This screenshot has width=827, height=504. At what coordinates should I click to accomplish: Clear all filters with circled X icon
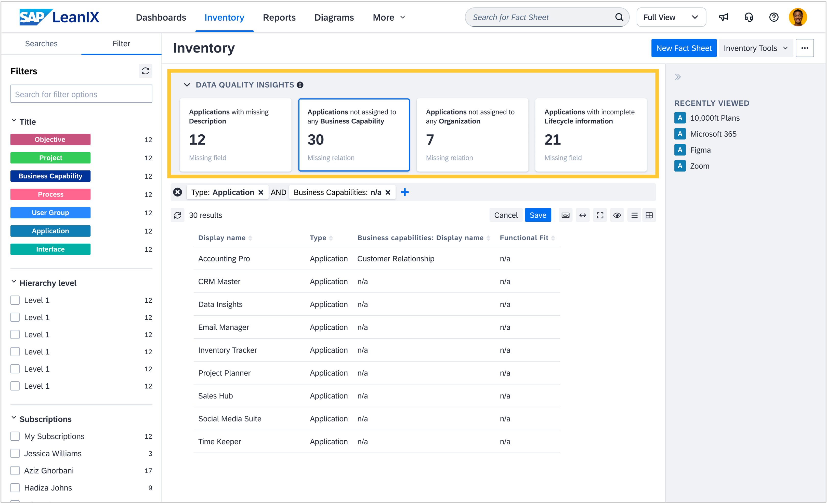[178, 192]
